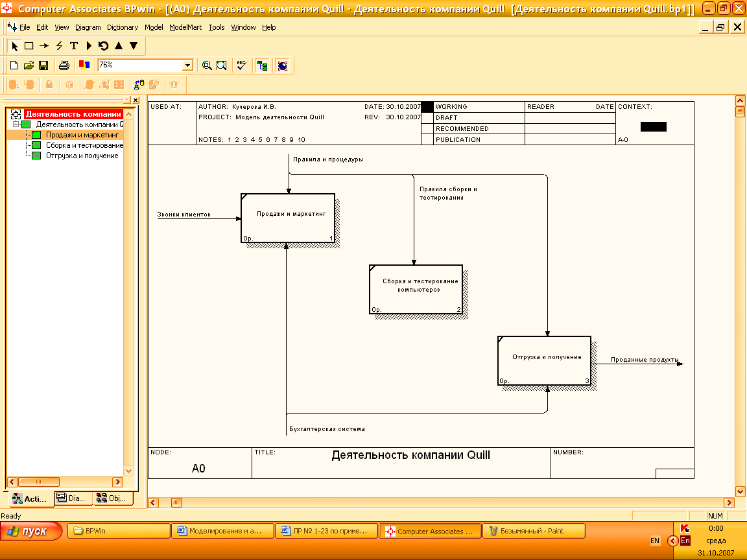Select root model Деятельность компании in tree
Viewport: 747px width, 560px height.
[73, 114]
